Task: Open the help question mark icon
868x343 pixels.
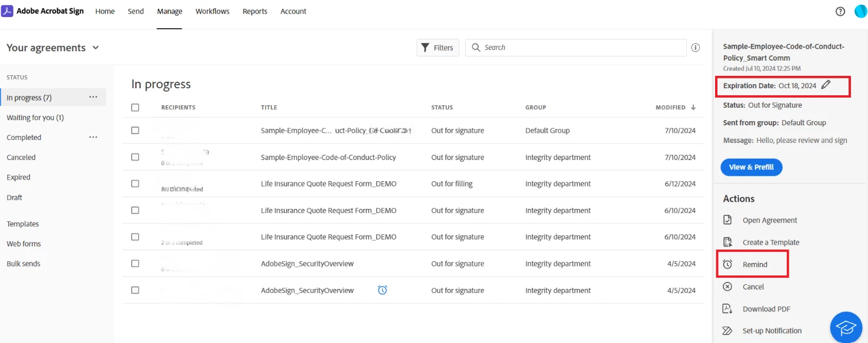Action: point(840,12)
